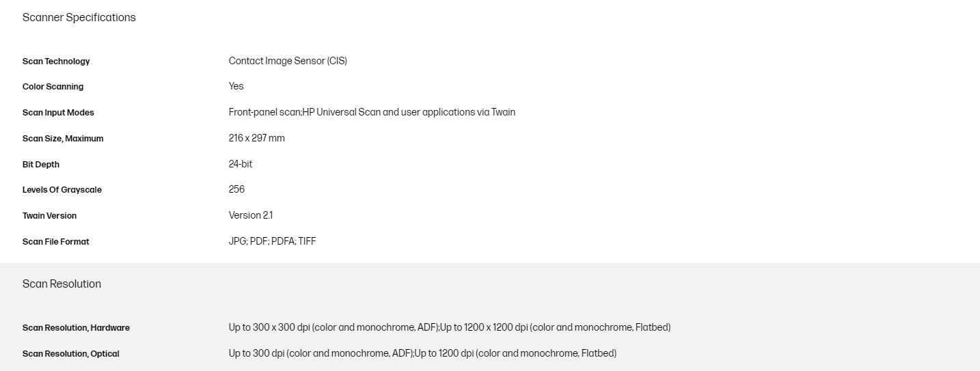Click the Bit Depth label
This screenshot has height=371, width=980.
(x=41, y=165)
